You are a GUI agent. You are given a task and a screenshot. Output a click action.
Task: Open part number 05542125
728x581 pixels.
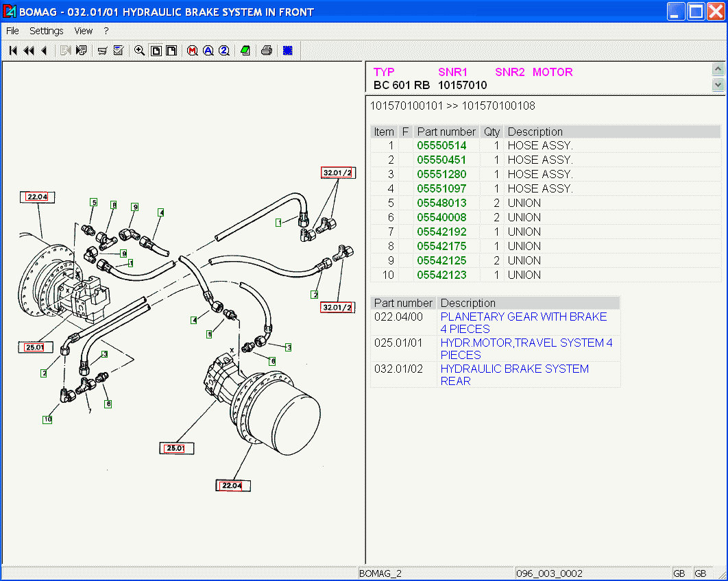(441, 261)
